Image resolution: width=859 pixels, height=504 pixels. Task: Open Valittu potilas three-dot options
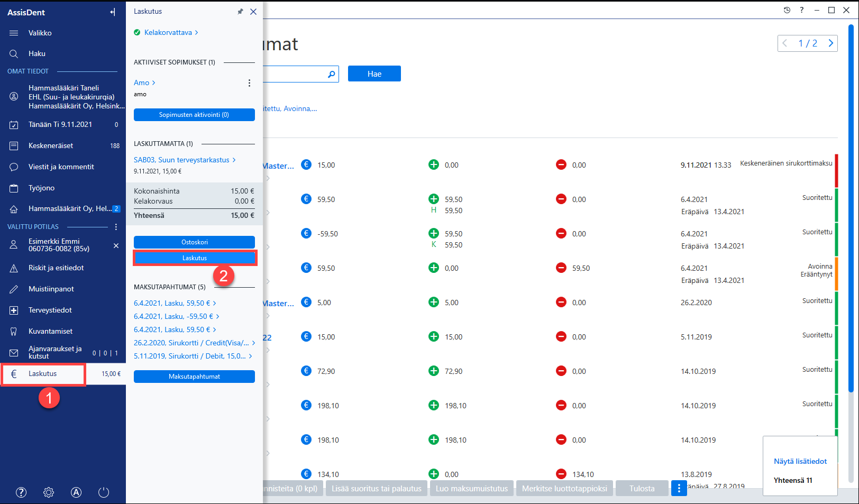[x=116, y=227]
